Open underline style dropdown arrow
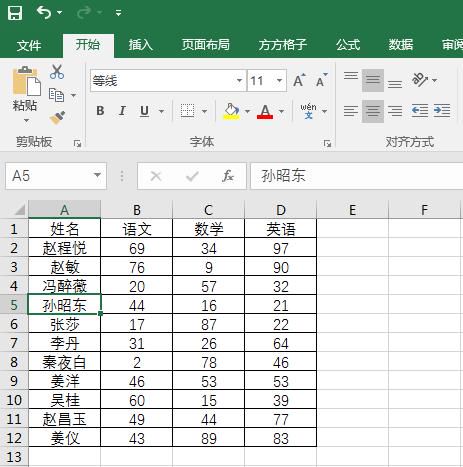Viewport: 463px width, 467px height. pos(161,111)
